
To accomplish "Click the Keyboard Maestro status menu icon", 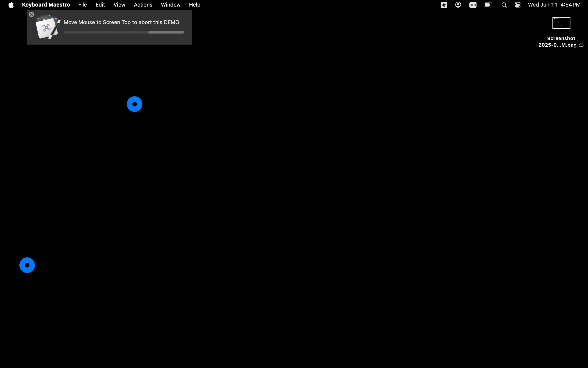I will click(444, 5).
